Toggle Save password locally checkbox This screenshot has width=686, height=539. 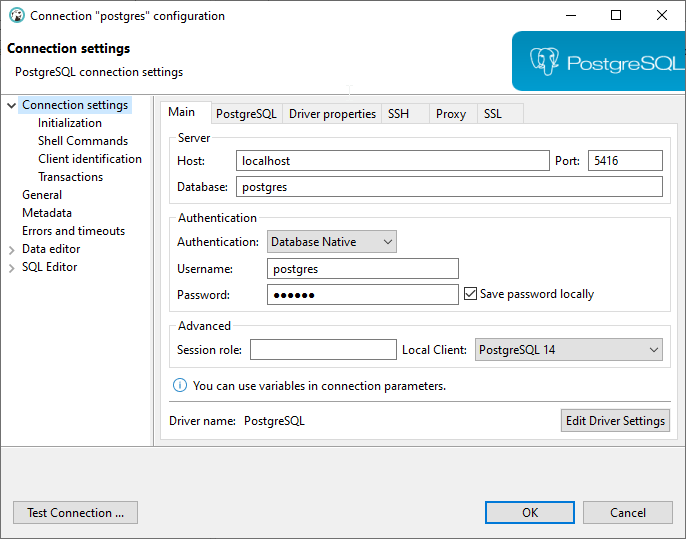point(470,294)
